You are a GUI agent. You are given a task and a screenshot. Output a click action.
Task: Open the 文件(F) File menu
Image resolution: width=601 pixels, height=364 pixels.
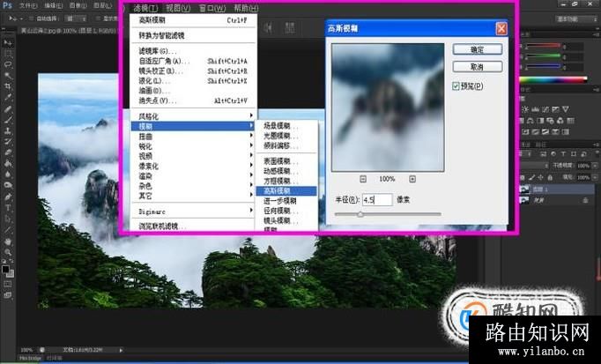coord(27,6)
